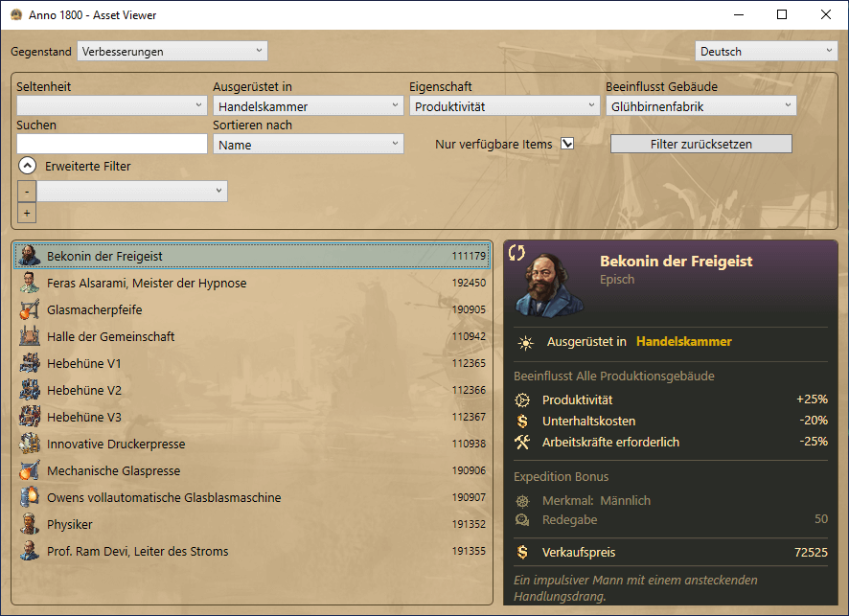The image size is (849, 616).
Task: Click the Hebehüne V2 icon
Action: [x=30, y=390]
